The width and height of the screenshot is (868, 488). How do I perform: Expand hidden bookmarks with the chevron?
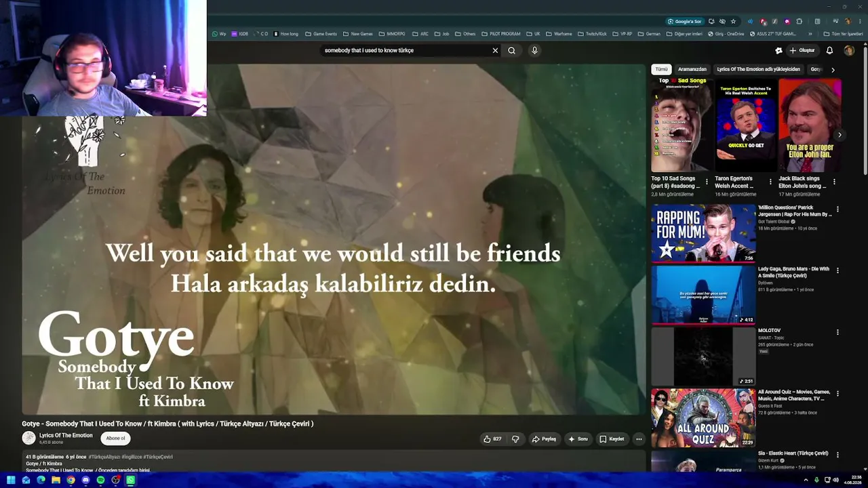(x=810, y=34)
